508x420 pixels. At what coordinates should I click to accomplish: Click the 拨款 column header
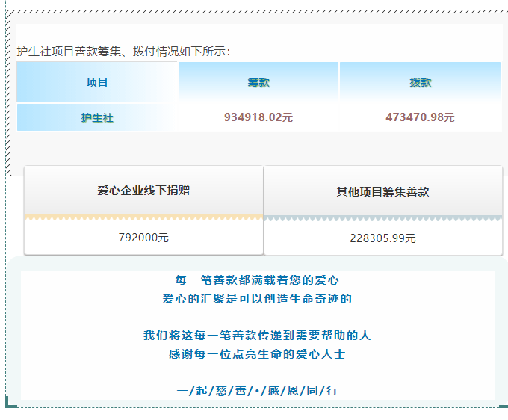click(x=420, y=82)
